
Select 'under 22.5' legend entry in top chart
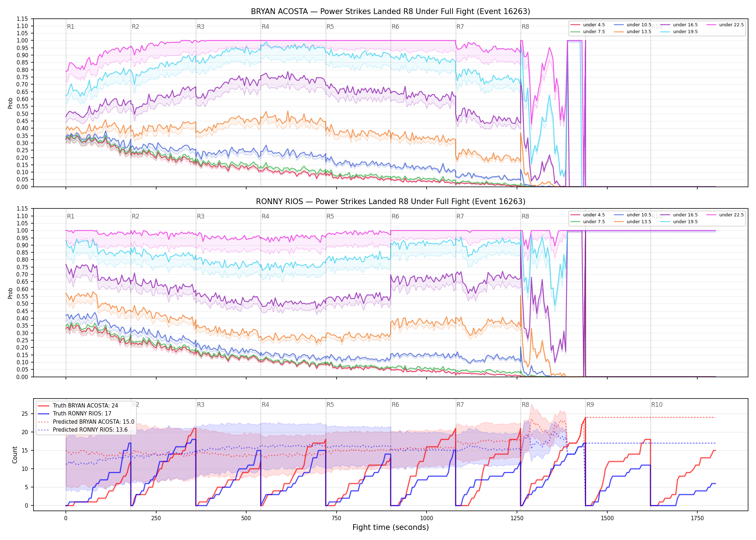pos(725,25)
